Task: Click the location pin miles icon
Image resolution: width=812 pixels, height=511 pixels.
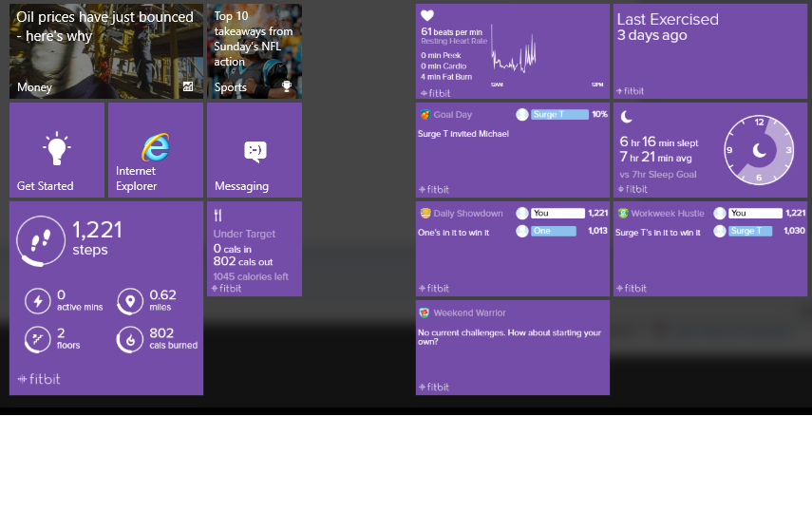Action: tap(130, 301)
